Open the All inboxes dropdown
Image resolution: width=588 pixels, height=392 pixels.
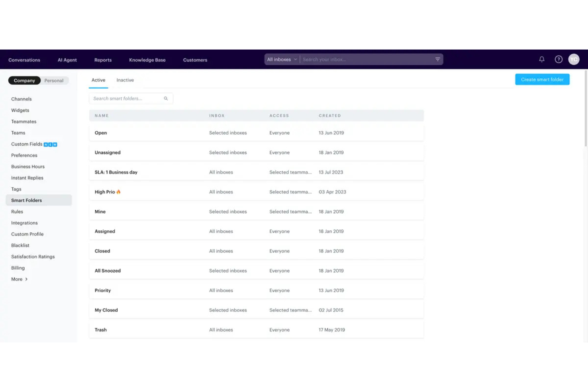[281, 59]
